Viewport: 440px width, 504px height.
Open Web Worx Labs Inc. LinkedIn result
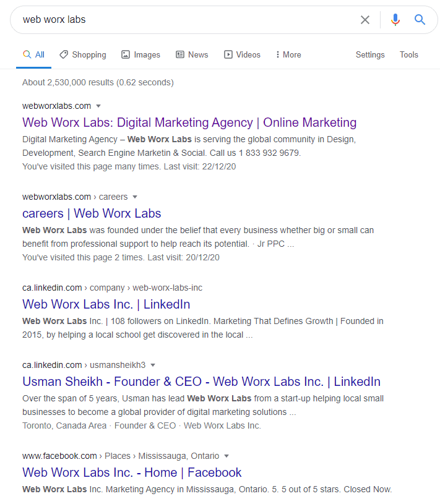tap(106, 304)
